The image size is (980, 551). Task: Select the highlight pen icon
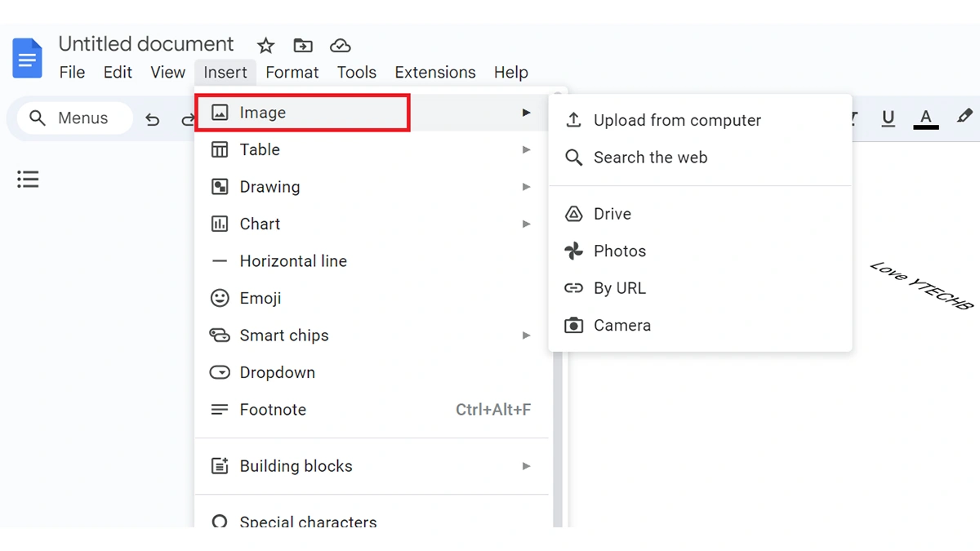pyautogui.click(x=964, y=117)
